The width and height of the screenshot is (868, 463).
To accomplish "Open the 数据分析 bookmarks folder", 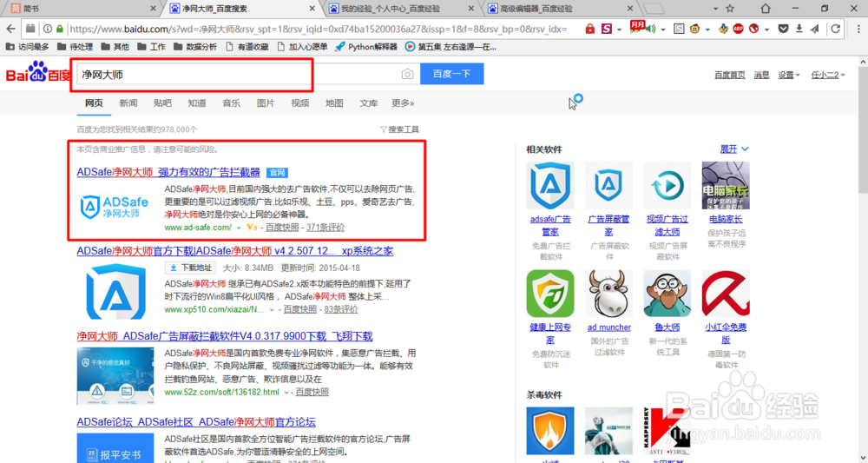I will (194, 47).
